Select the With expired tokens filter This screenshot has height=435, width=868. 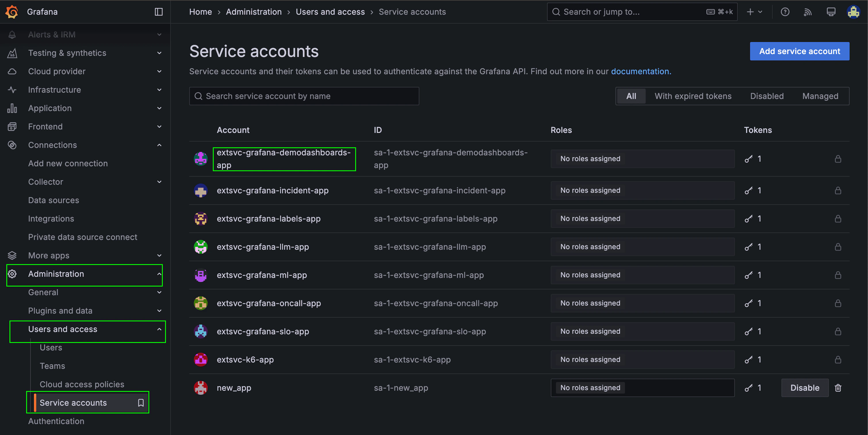693,96
